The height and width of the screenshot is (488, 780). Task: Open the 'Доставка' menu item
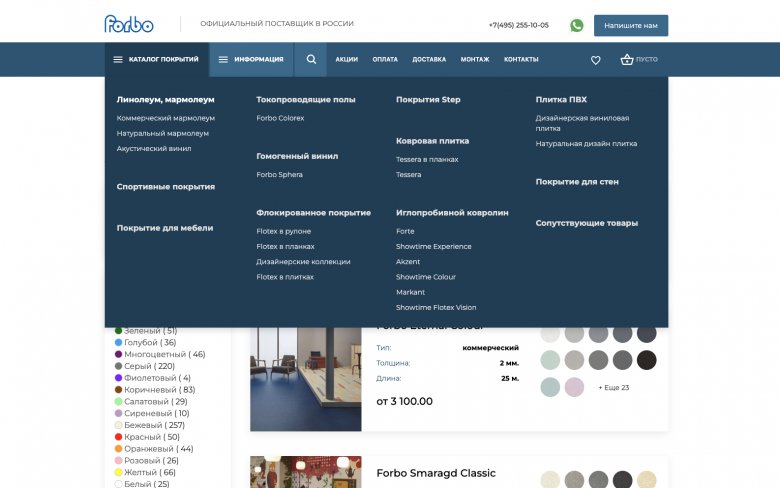[429, 59]
